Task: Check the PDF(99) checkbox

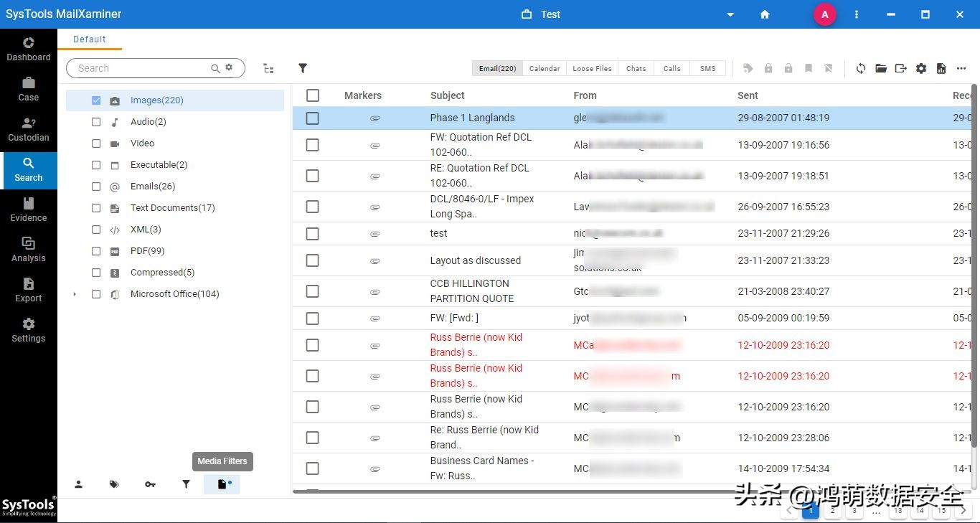Action: point(96,251)
